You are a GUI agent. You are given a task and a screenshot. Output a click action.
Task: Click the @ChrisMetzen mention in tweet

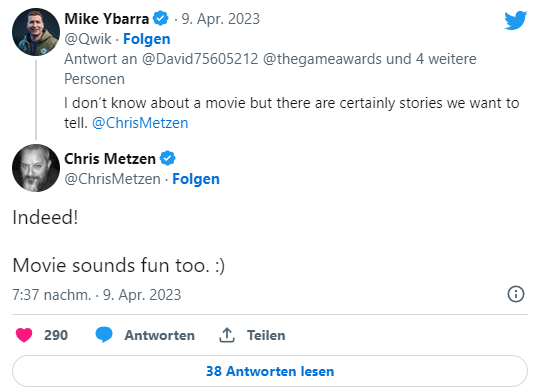[140, 123]
